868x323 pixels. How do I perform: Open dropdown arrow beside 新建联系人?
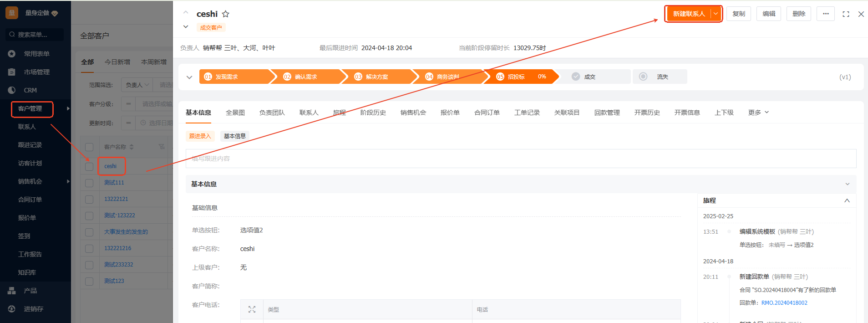click(716, 14)
